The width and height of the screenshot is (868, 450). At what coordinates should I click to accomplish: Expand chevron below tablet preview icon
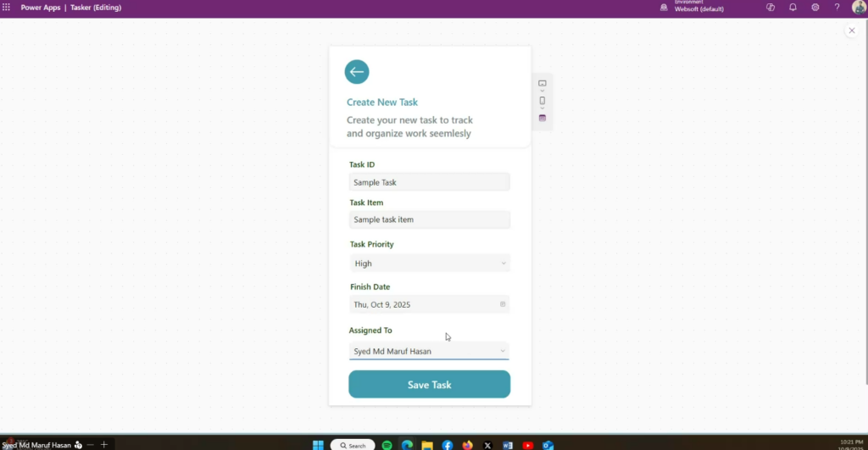(x=542, y=91)
